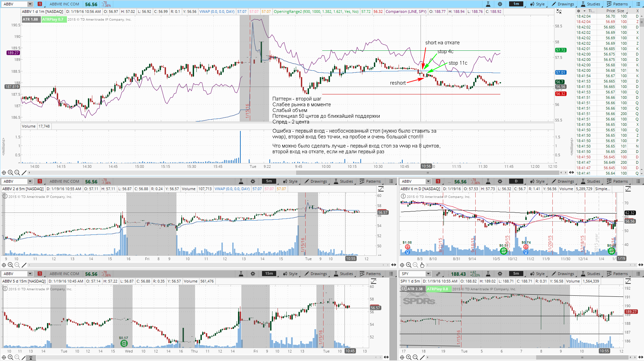Toggle maximize-cell icon in ABBV daily chart header
This screenshot has height=361, width=644.
point(628,189)
